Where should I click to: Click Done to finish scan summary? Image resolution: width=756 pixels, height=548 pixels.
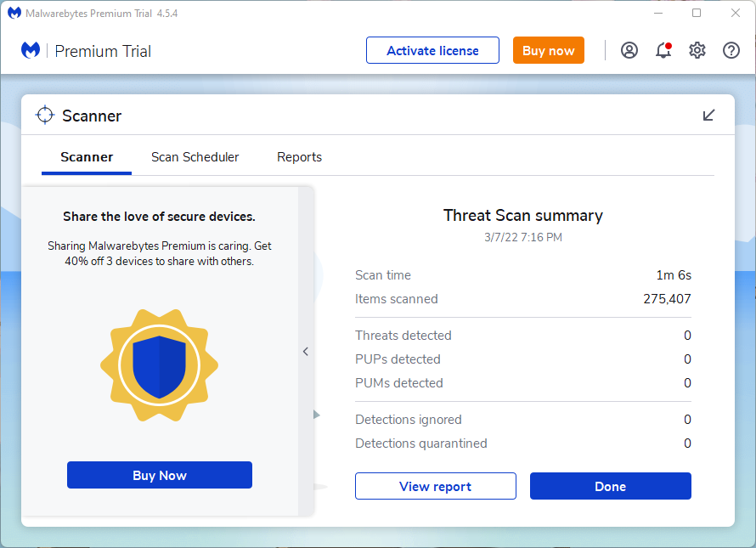pos(611,486)
